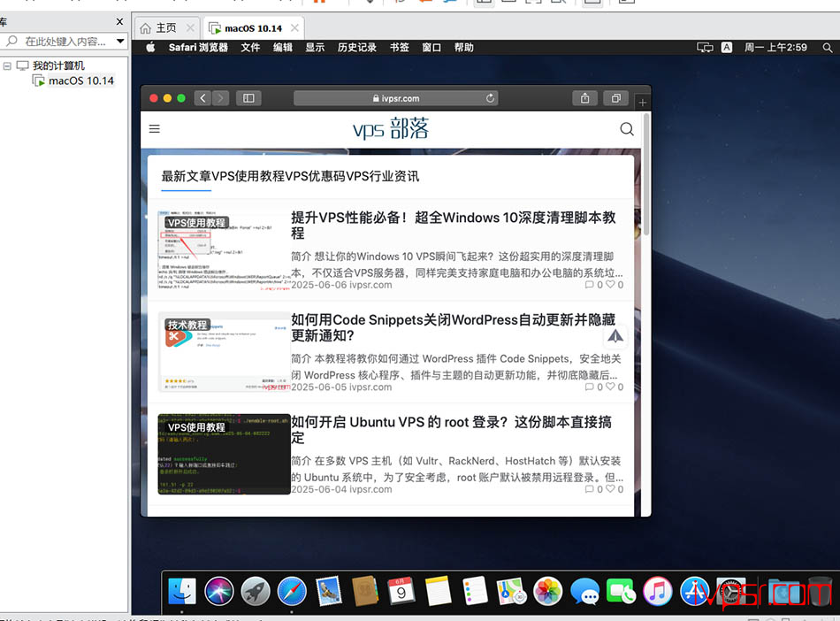Image resolution: width=840 pixels, height=621 pixels.
Task: Open Spotlight search in the macOS menu bar
Action: (827, 48)
